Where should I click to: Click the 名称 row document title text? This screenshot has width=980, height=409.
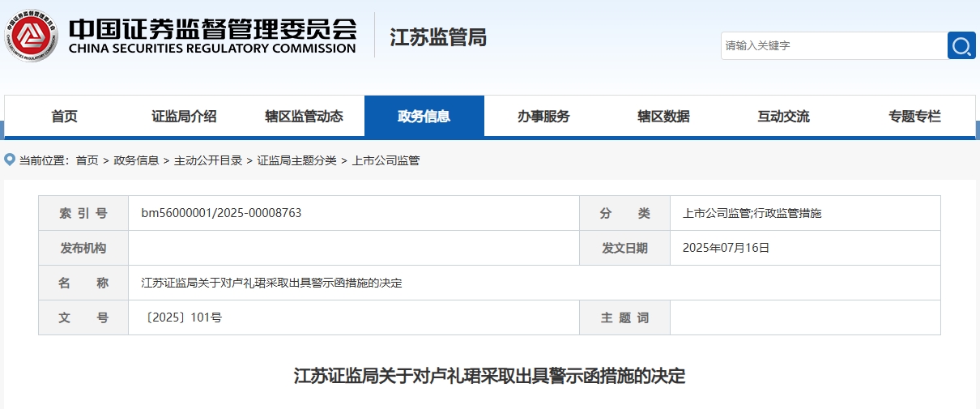272,283
